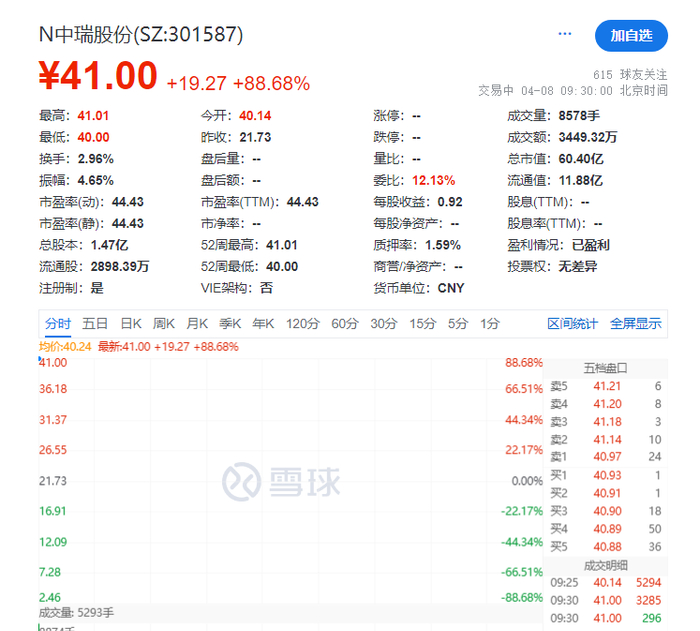This screenshot has height=631, width=700.
Task: Click the stock title N中瑞股份(SZ:301587)
Action: [141, 34]
